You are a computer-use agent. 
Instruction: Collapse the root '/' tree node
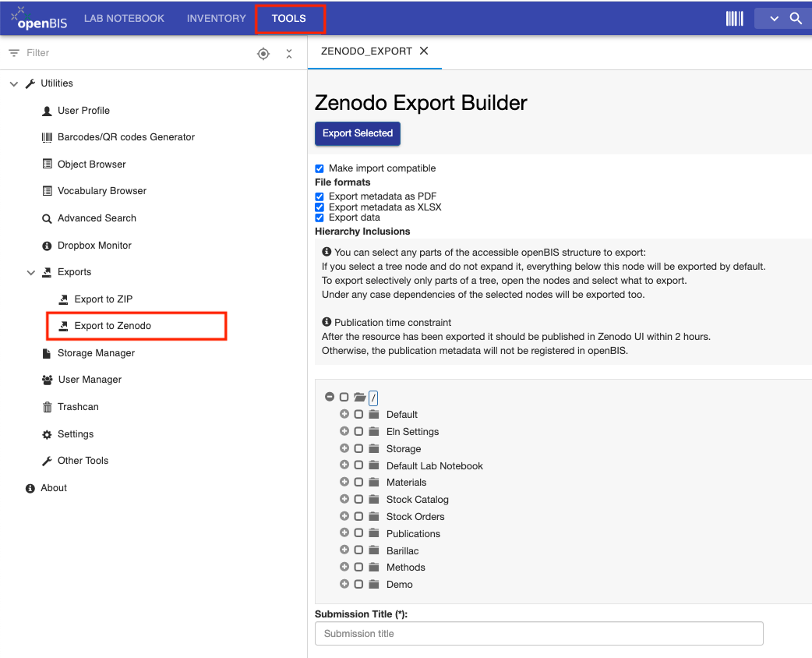(x=330, y=397)
